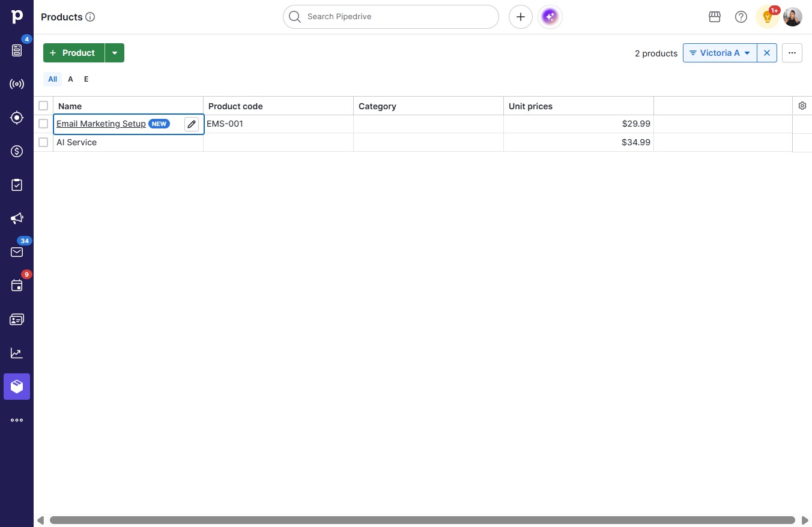Open the lightbulb tips icon

point(768,17)
